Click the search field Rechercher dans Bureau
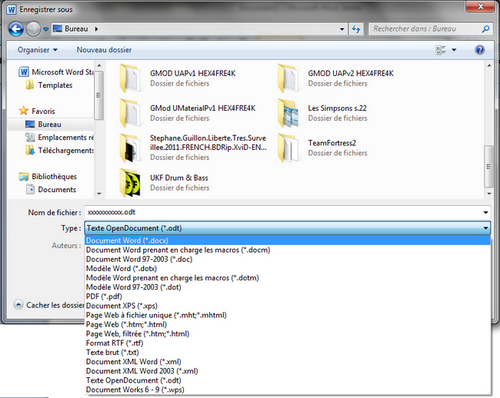The width and height of the screenshot is (500, 398). pyautogui.click(x=425, y=29)
